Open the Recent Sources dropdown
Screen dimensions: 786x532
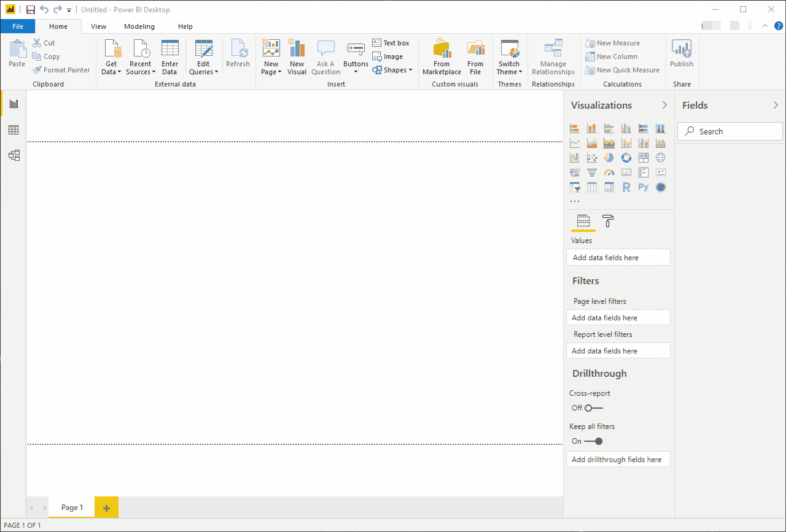click(x=140, y=57)
